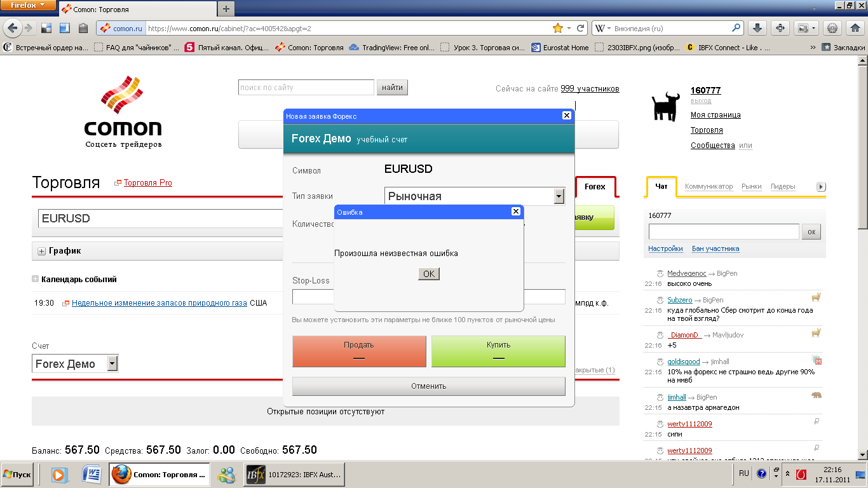Image resolution: width=868 pixels, height=488 pixels.
Task: Close the Ошибка error dialog
Action: (x=516, y=212)
